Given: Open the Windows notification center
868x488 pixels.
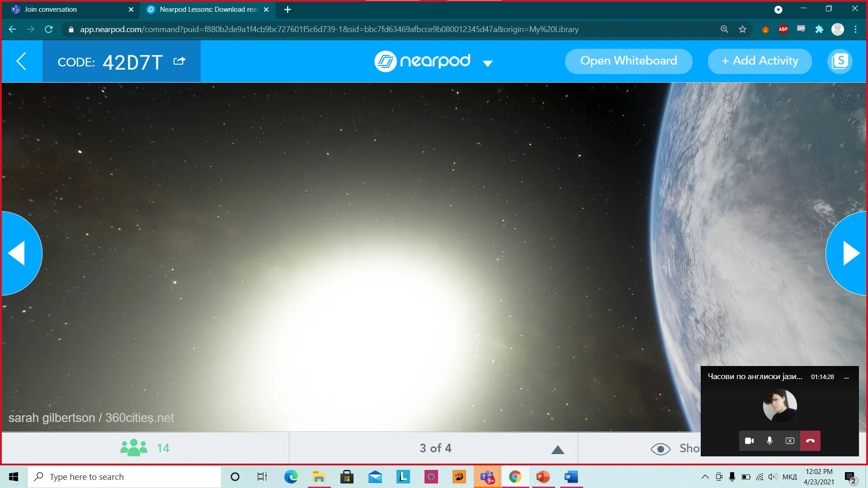Looking at the screenshot, I should click(x=850, y=477).
